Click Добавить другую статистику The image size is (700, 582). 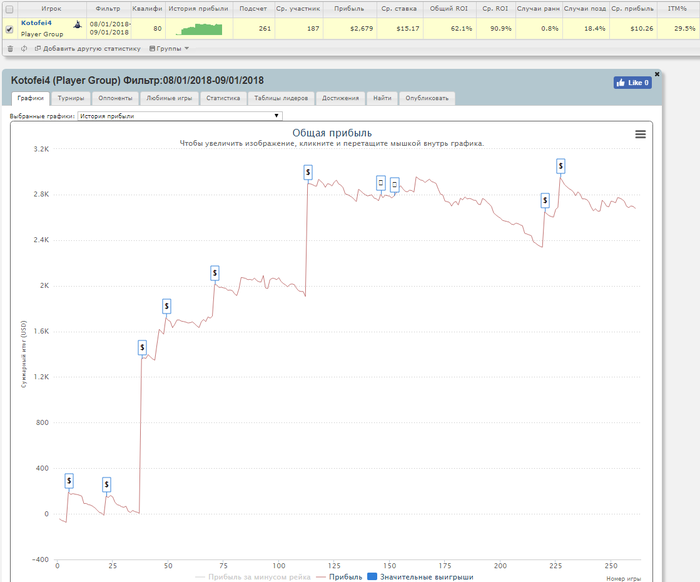coord(88,49)
